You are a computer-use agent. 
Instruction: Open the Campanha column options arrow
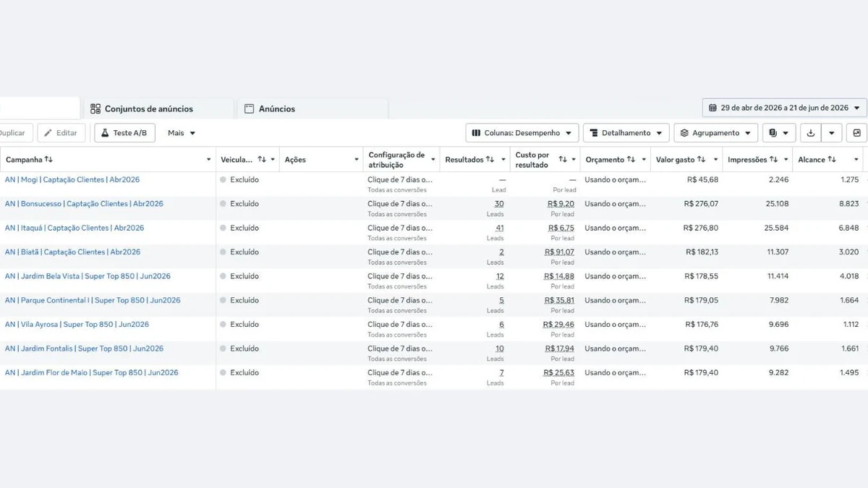click(x=209, y=160)
